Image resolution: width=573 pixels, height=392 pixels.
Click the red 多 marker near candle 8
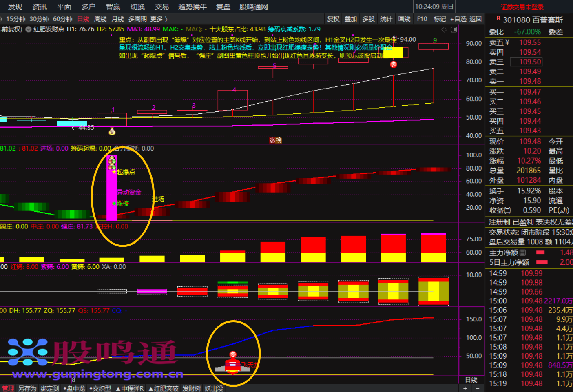tap(394, 64)
